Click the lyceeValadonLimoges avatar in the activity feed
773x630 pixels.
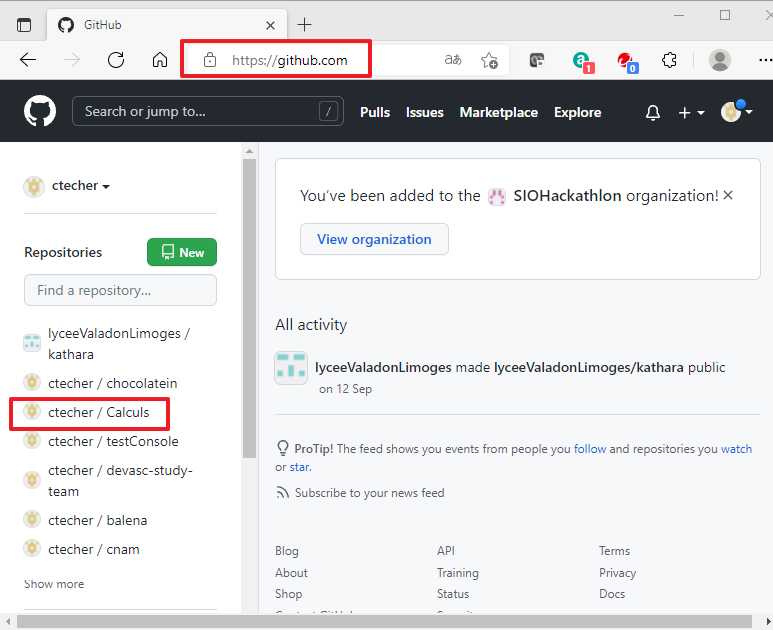click(291, 368)
